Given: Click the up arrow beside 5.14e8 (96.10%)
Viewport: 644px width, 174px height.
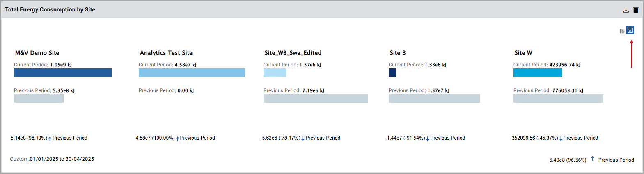Looking at the screenshot, I should tap(50, 138).
